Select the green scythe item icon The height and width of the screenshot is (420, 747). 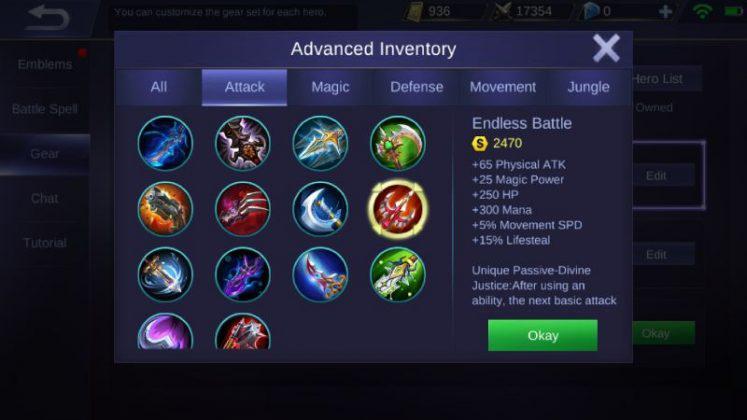pos(398,143)
